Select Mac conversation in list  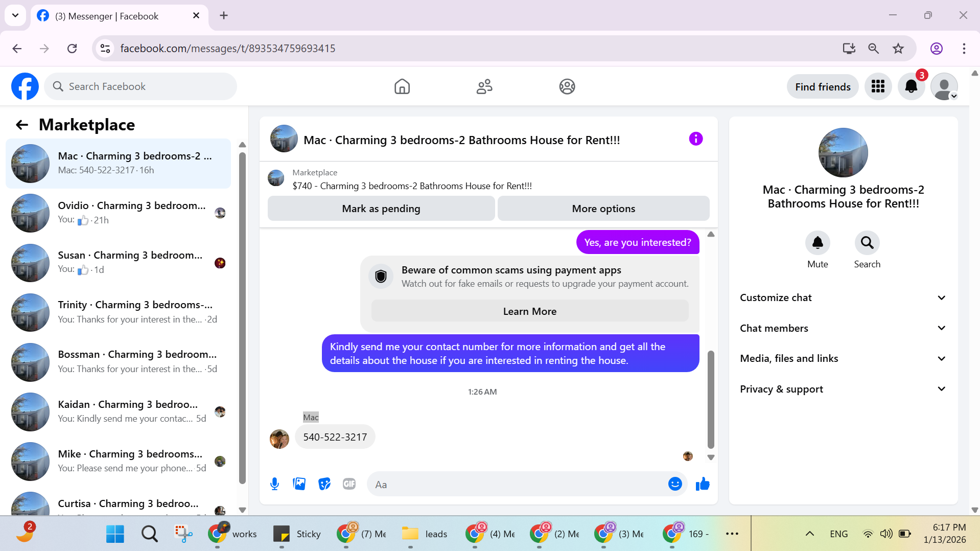118,163
